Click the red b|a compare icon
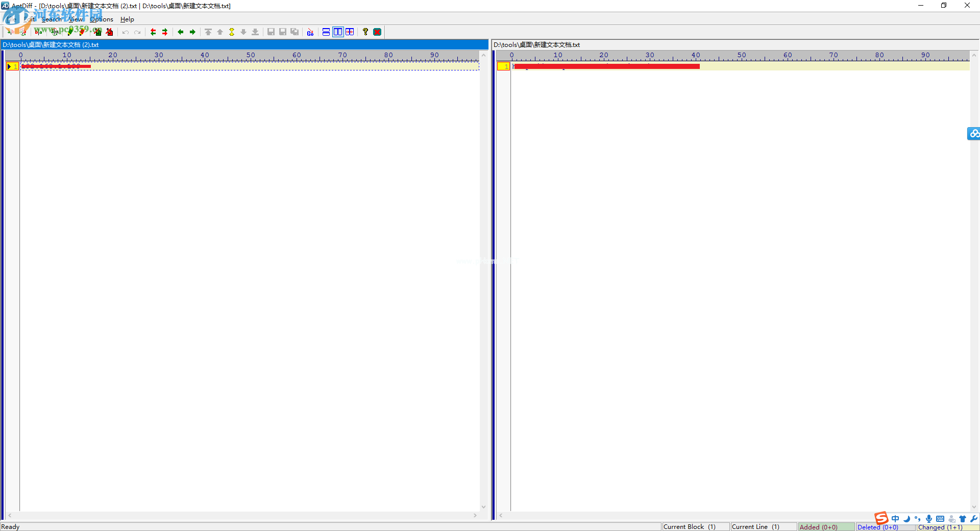This screenshot has width=980, height=531. pyautogui.click(x=38, y=32)
